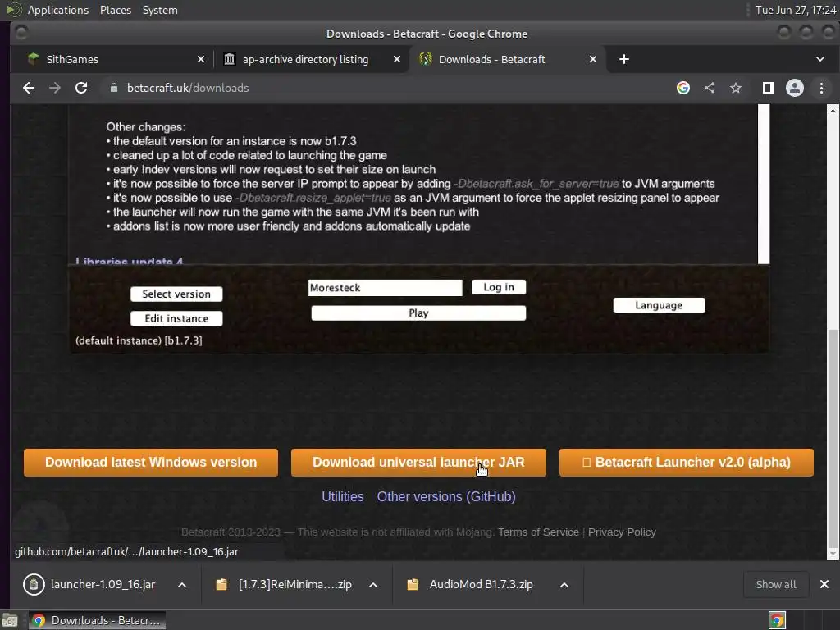Click the Log in button
840x630 pixels.
(x=499, y=287)
